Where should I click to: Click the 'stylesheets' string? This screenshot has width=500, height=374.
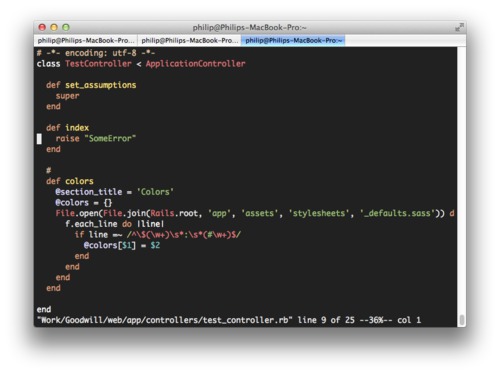tap(318, 213)
